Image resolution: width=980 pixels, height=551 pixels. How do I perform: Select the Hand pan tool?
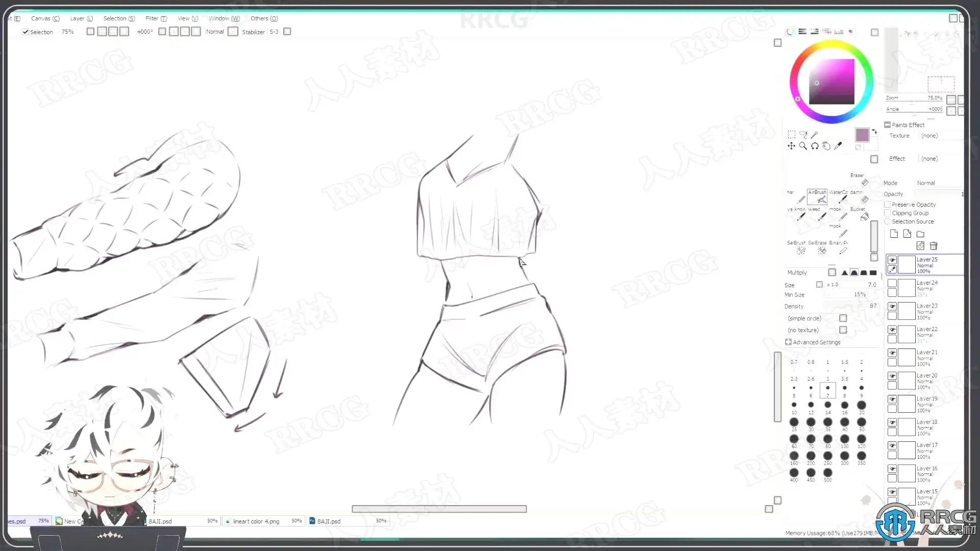826,146
